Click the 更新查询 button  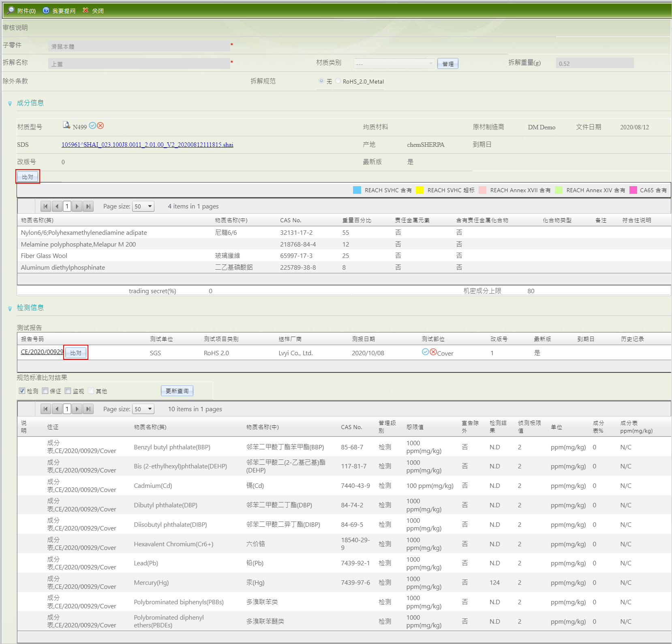[x=177, y=391]
